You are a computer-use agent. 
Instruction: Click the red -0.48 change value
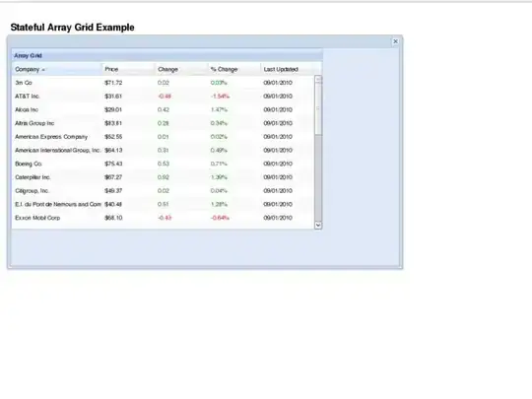click(x=165, y=97)
